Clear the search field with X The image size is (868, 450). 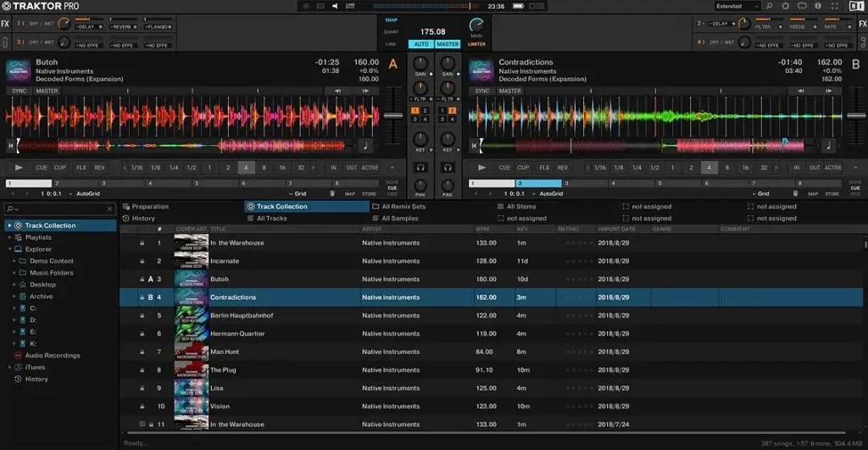[x=109, y=208]
